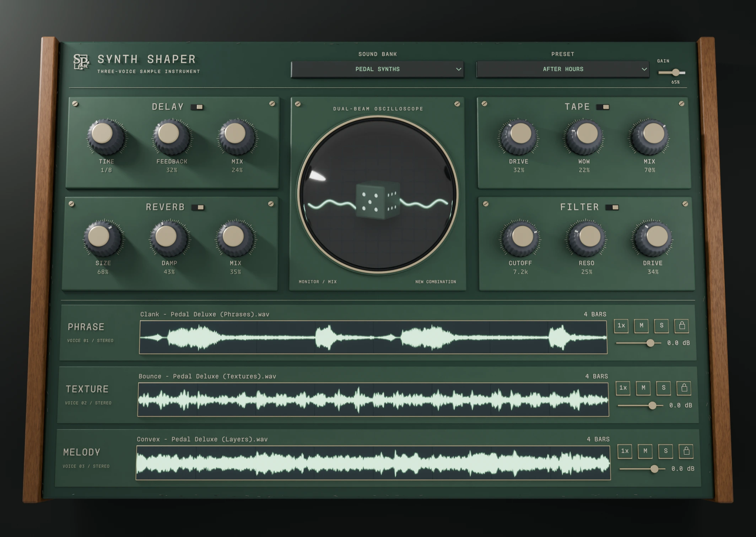Click the New Combination label
This screenshot has width=756, height=537.
point(436,282)
